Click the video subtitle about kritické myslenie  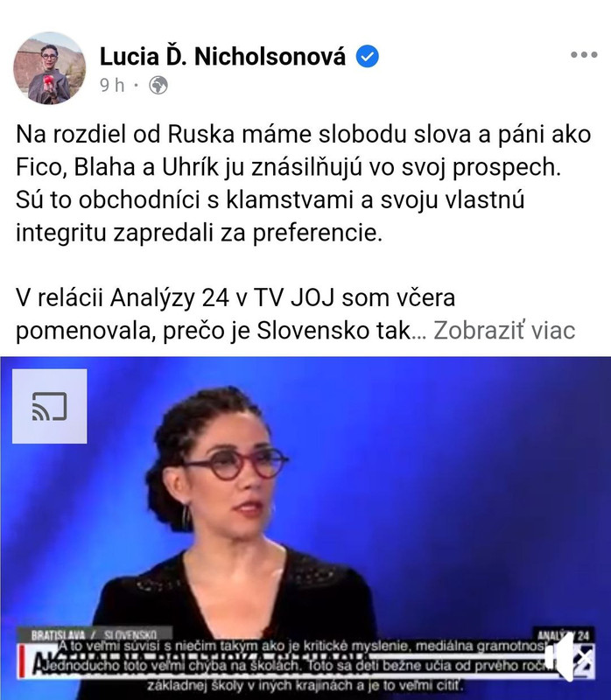(302, 646)
